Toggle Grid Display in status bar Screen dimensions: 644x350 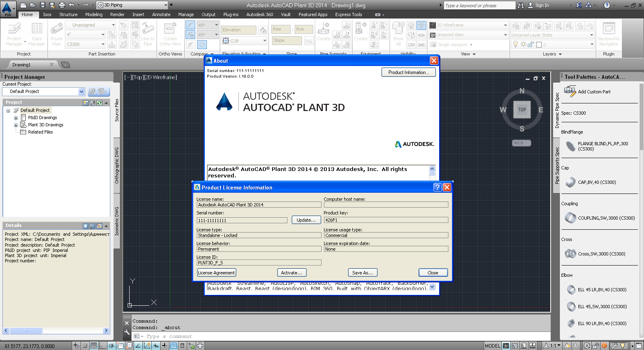94,346
